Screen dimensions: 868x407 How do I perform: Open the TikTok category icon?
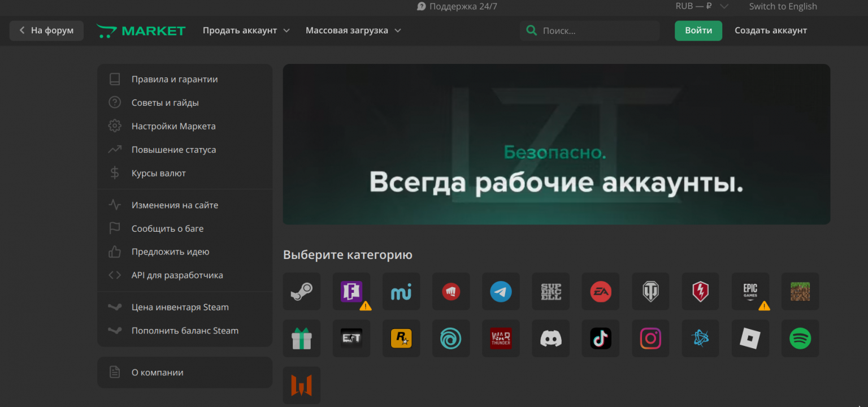(600, 339)
